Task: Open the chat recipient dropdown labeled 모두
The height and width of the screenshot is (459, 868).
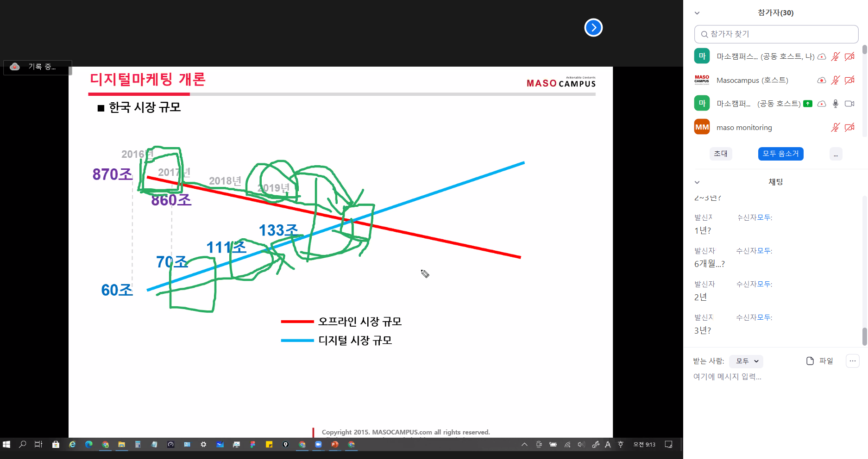Action: point(746,361)
